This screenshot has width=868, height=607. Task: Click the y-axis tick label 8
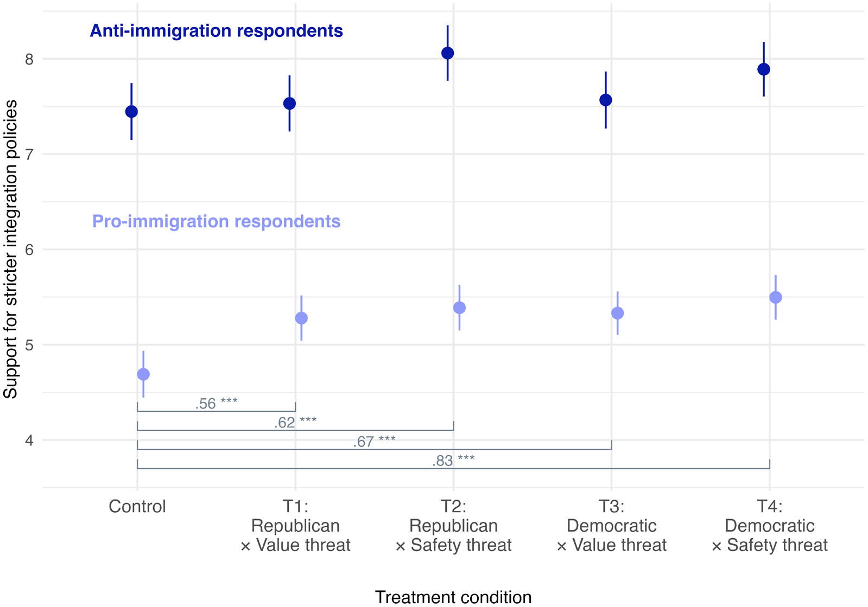click(29, 59)
